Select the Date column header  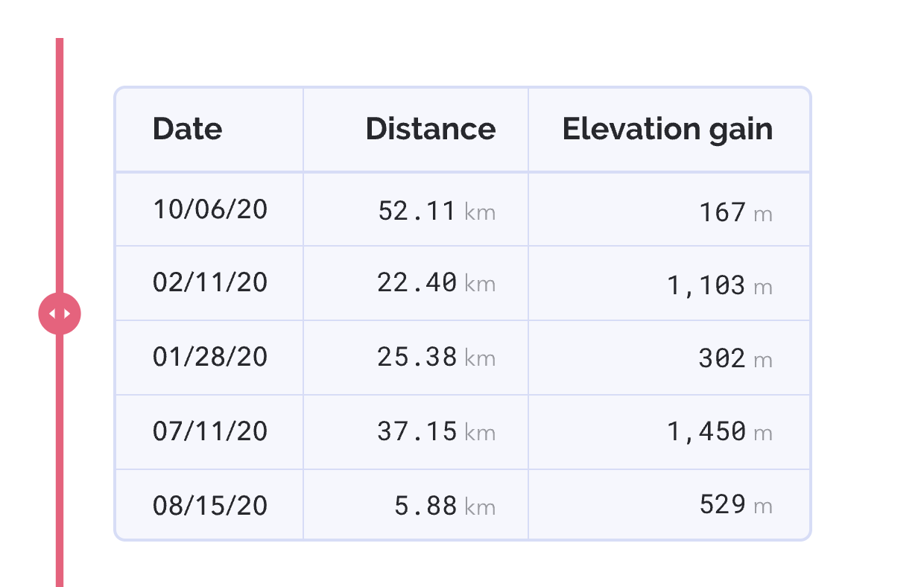pyautogui.click(x=187, y=130)
